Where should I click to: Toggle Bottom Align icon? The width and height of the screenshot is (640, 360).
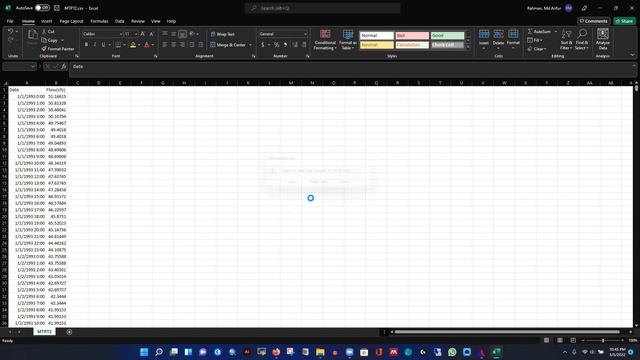pos(182,34)
